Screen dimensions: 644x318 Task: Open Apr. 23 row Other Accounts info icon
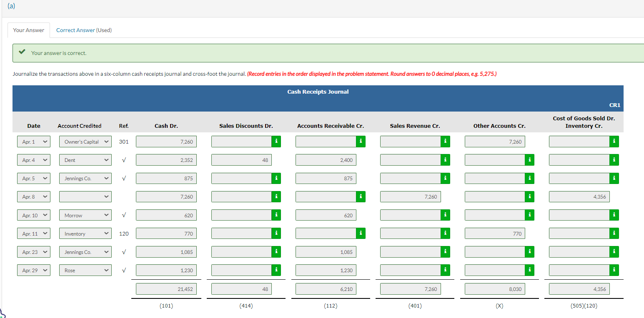(x=529, y=252)
